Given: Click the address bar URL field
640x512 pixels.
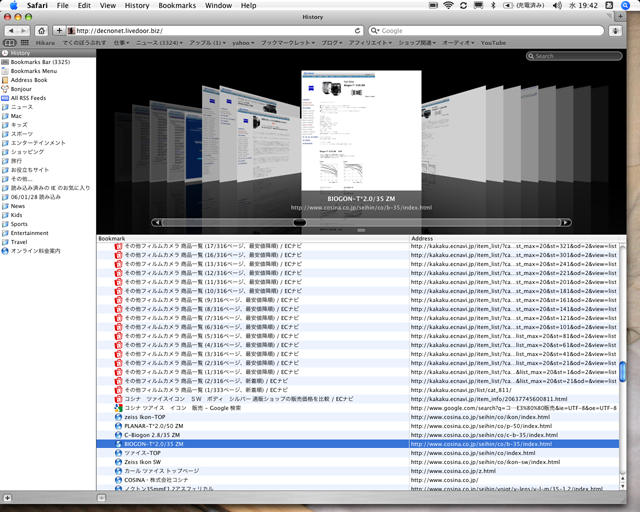Looking at the screenshot, I should coord(215,31).
